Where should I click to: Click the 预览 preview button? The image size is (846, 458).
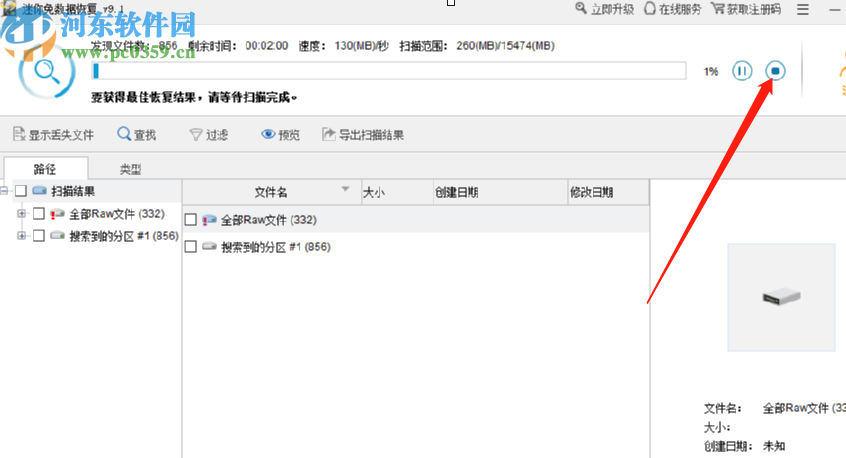(280, 134)
